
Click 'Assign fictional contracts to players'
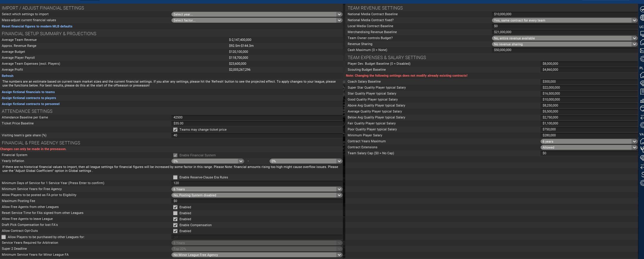(29, 98)
